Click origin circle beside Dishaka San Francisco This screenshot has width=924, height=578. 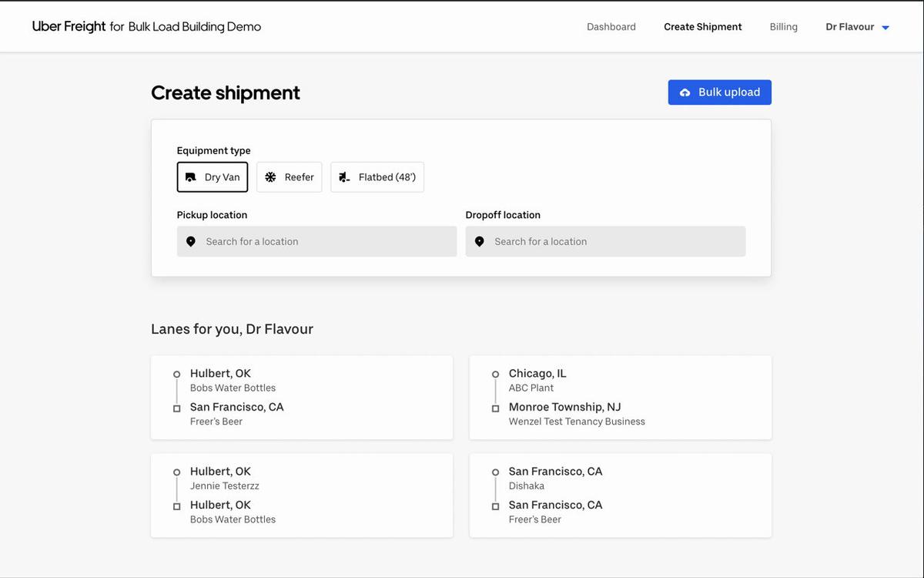tap(495, 472)
